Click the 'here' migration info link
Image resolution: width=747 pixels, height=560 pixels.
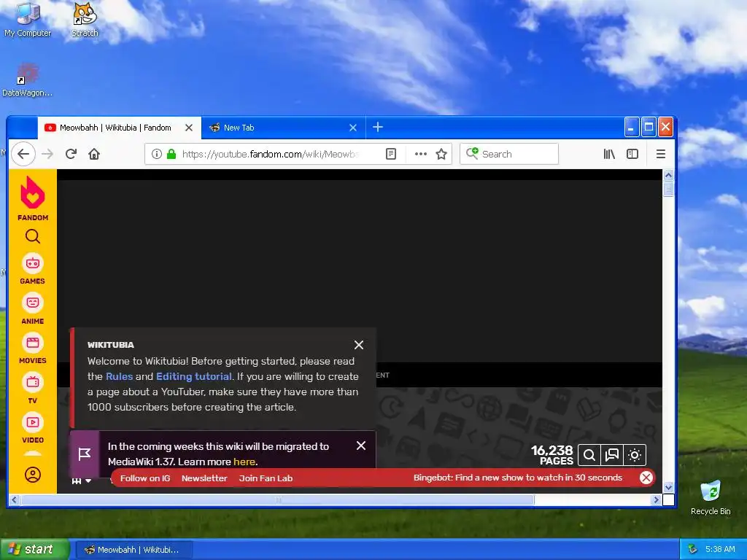pyautogui.click(x=244, y=462)
